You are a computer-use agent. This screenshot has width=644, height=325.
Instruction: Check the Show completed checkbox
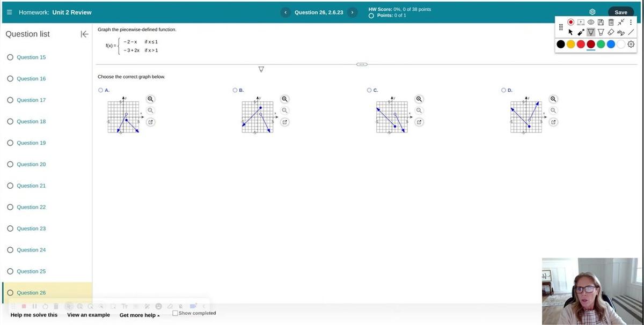point(175,313)
